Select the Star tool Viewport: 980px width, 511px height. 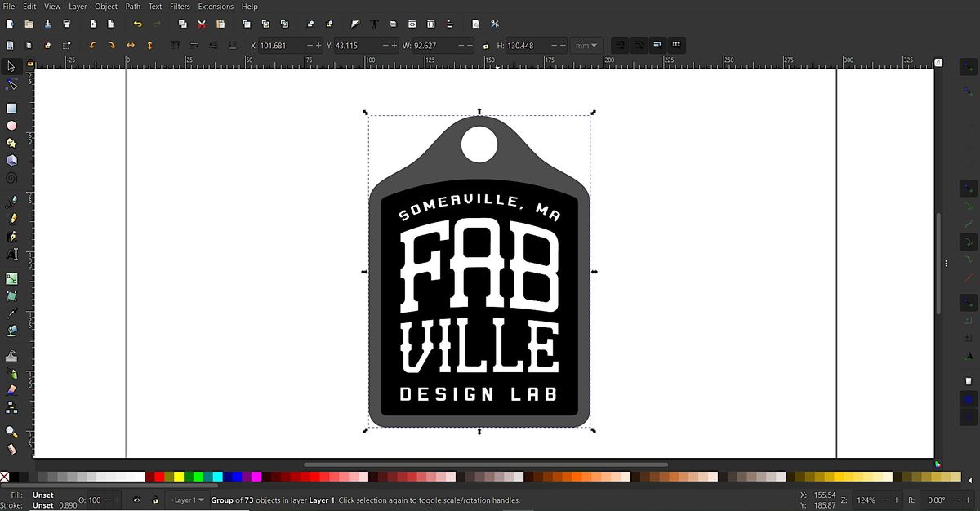[x=11, y=143]
